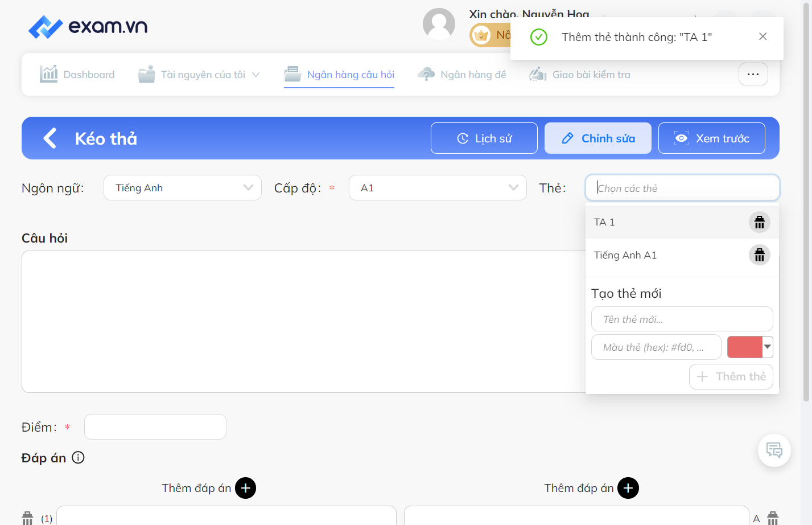Add answer with left plus icon

pyautogui.click(x=245, y=488)
